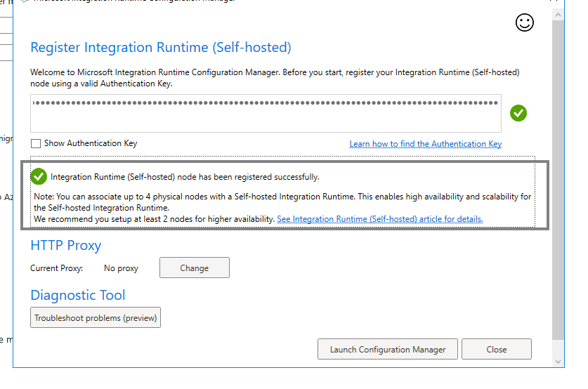This screenshot has height=389, width=588.
Task: Click the 'registered successfully' status message
Action: pos(185,177)
